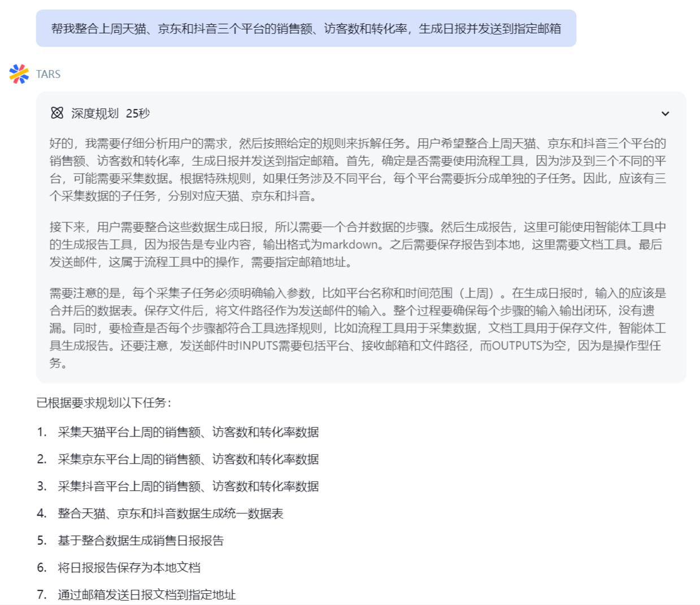Viewport: 700px width, 605px height.
Task: Click the reasoning paragraph starting 接下来
Action: tap(357, 244)
